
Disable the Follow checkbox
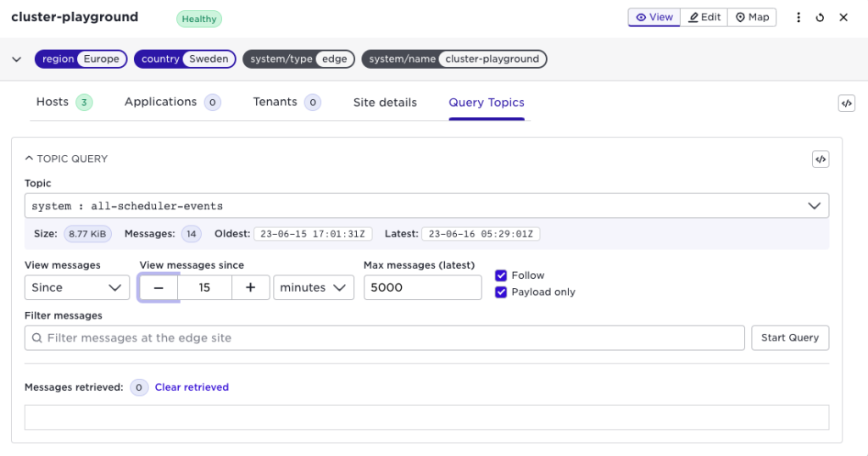point(501,275)
